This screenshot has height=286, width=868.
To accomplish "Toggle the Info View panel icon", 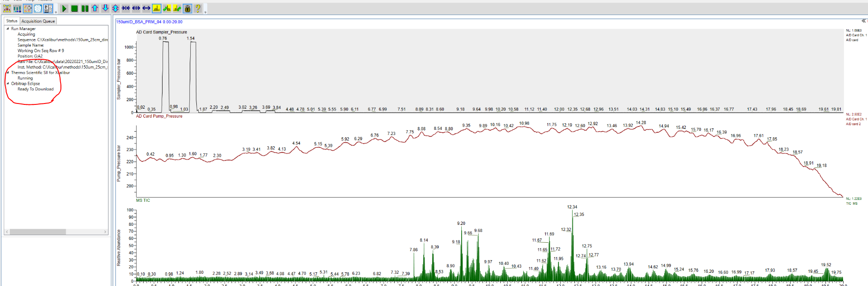I will click(x=48, y=8).
